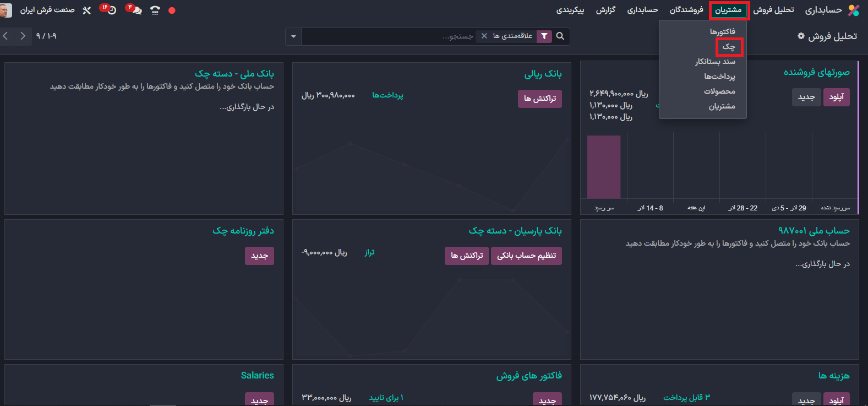Screen dimensions: 868x406
Task: Click the red recording dot indicator
Action: (172, 10)
